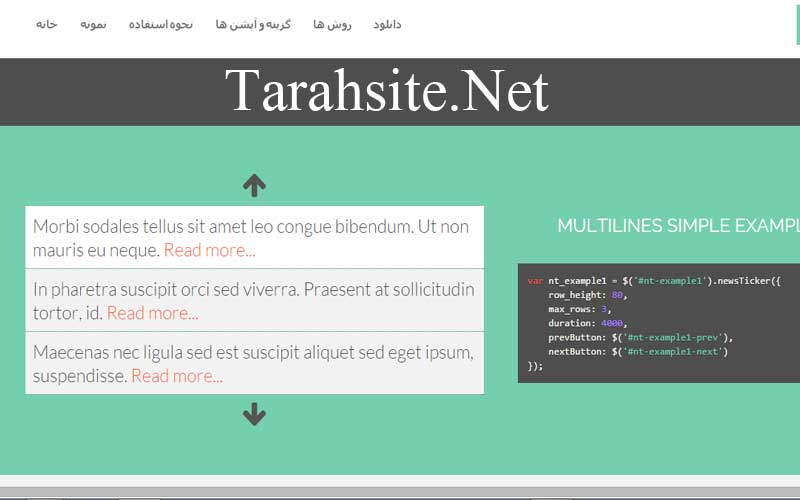Click the prevButton code line
800x500 pixels.
click(x=640, y=338)
